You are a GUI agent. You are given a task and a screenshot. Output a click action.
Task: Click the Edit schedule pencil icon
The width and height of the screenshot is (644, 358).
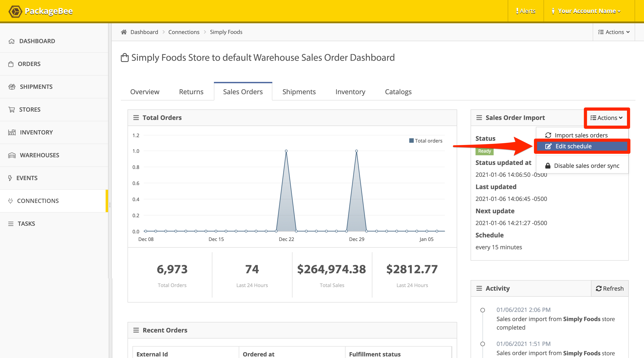[x=548, y=146]
